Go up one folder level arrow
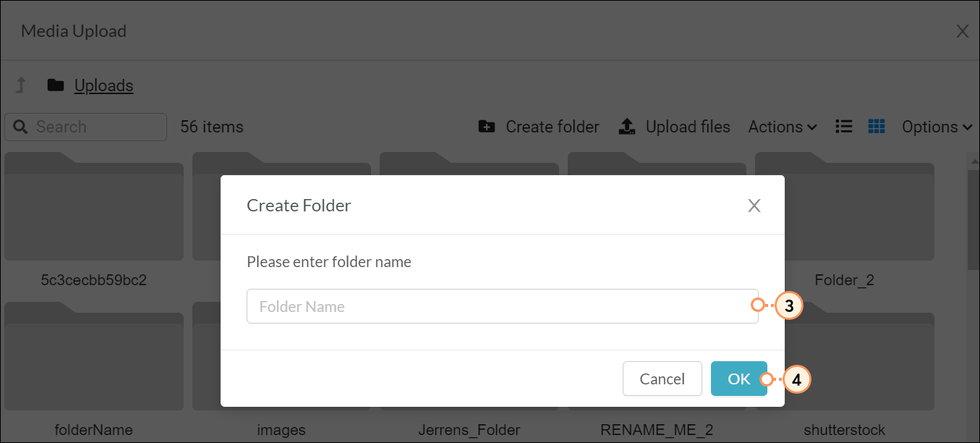The height and width of the screenshot is (443, 980). [21, 85]
